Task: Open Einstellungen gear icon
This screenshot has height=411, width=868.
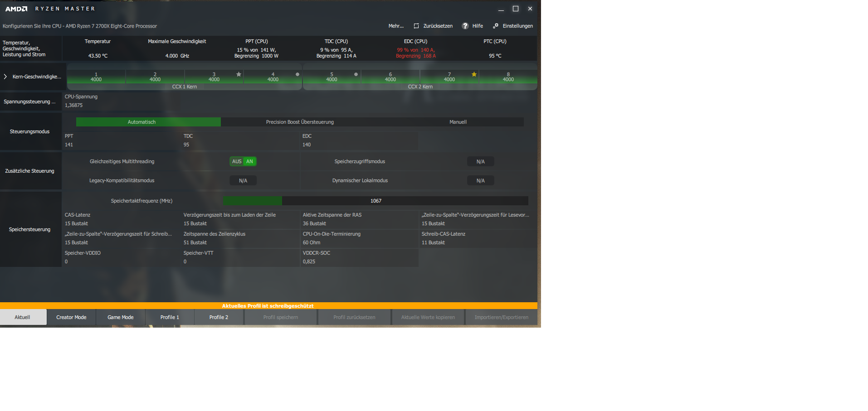Action: [x=496, y=26]
